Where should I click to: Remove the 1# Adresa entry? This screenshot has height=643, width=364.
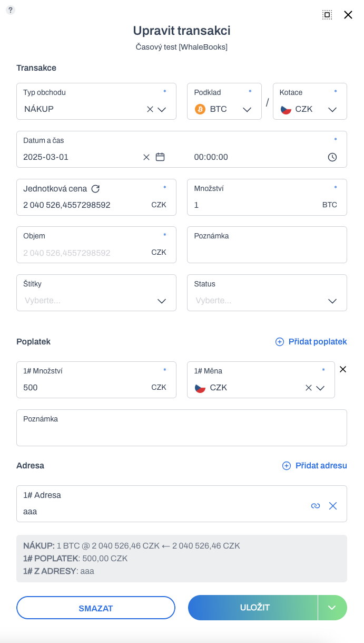333,505
